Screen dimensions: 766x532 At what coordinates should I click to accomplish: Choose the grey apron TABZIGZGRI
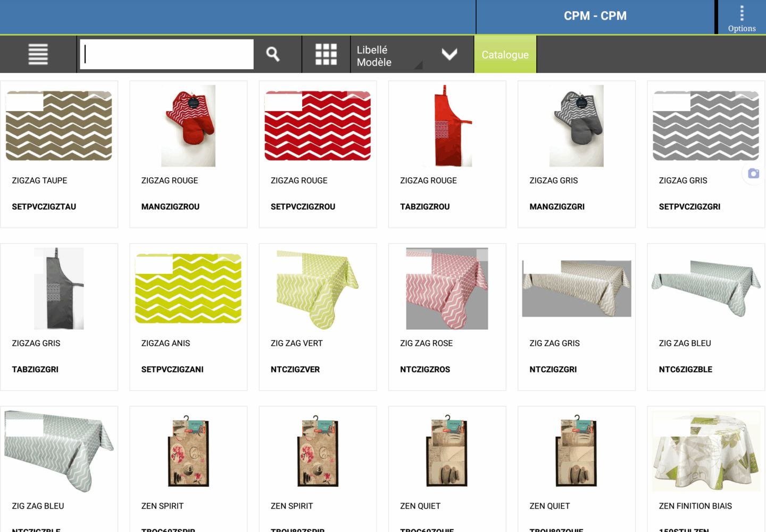tap(59, 317)
